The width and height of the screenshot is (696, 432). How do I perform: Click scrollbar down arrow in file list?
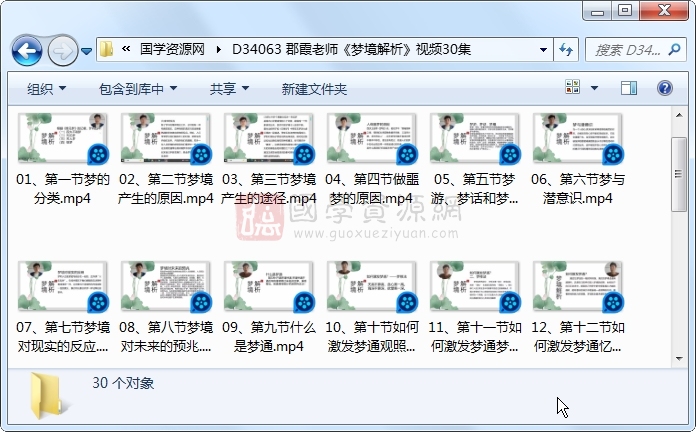click(679, 358)
